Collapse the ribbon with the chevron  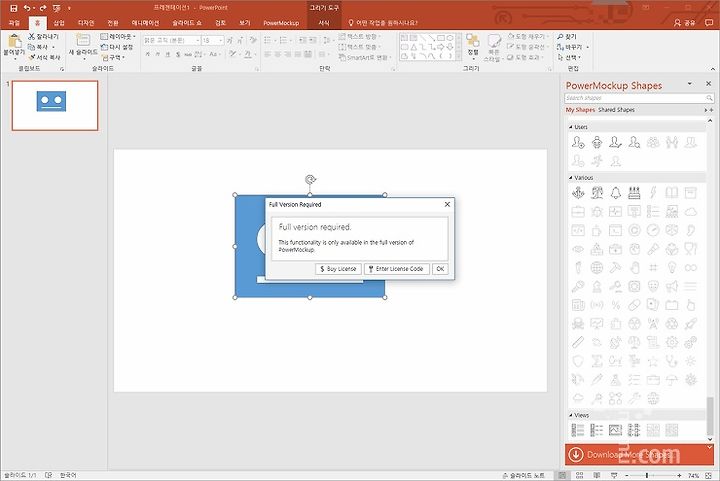click(x=713, y=69)
